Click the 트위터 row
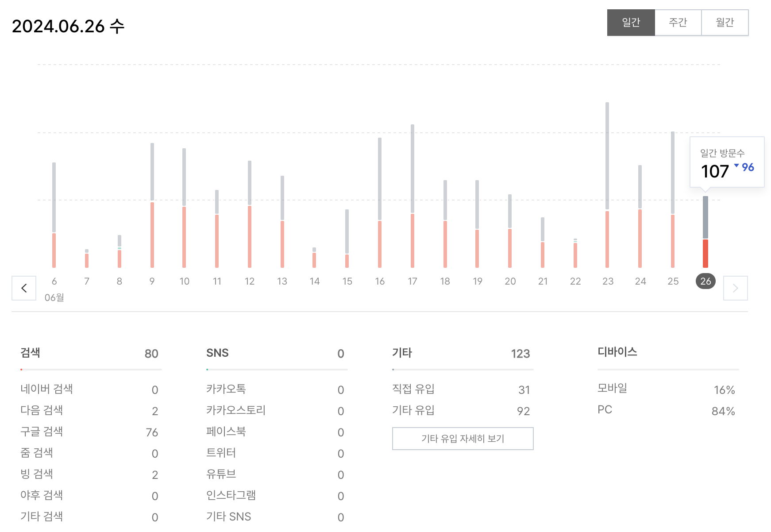The height and width of the screenshot is (532, 771). click(x=277, y=453)
